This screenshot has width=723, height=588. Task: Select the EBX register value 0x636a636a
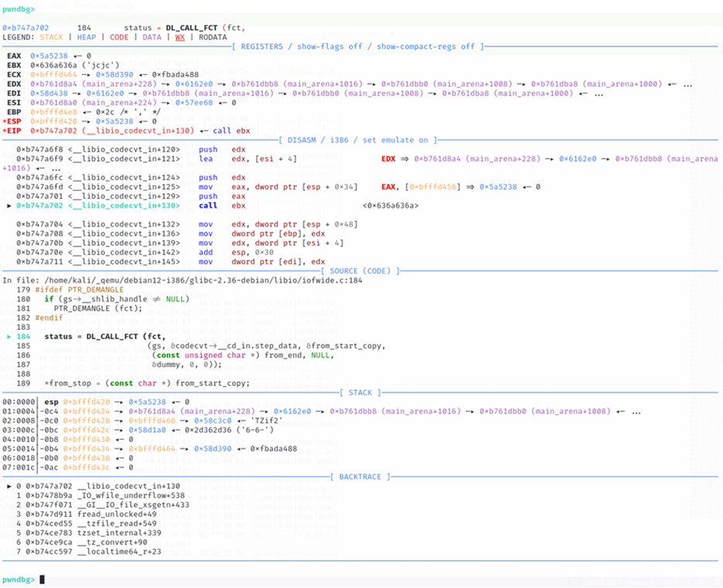pyautogui.click(x=53, y=66)
